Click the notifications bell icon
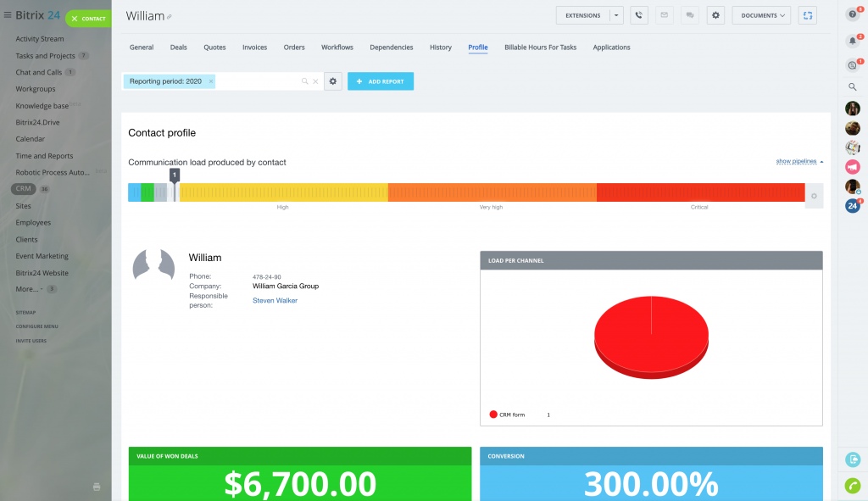This screenshot has height=501, width=868. click(x=853, y=40)
